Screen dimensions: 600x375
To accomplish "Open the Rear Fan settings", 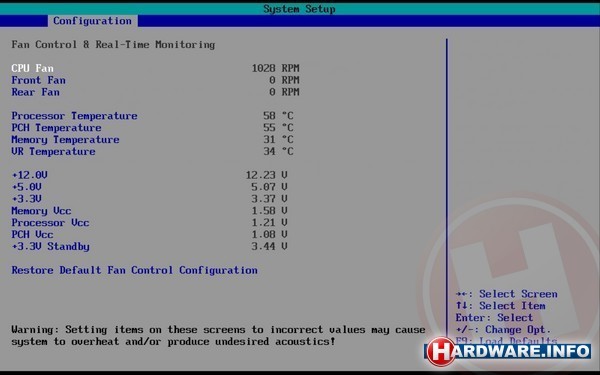I will coord(35,92).
